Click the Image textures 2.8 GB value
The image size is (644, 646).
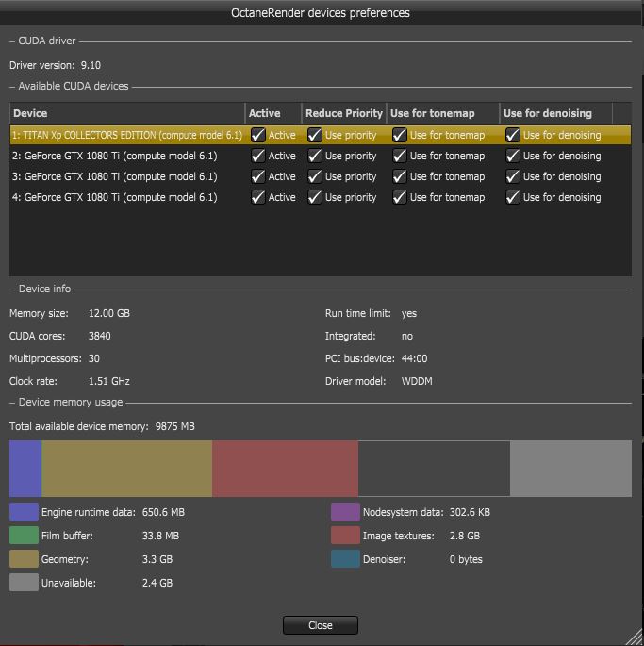point(465,536)
